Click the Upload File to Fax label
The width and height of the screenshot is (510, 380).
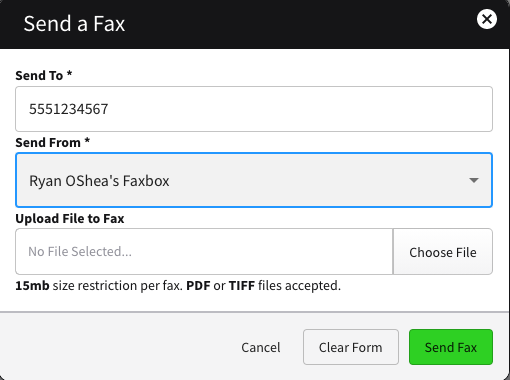click(x=70, y=219)
